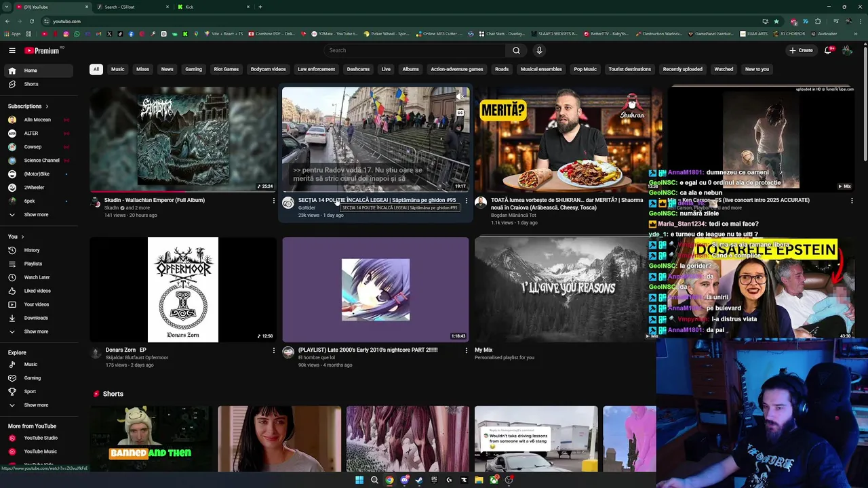Open options menu for Donars Zorn EP
The image size is (868, 488).
pyautogui.click(x=274, y=350)
